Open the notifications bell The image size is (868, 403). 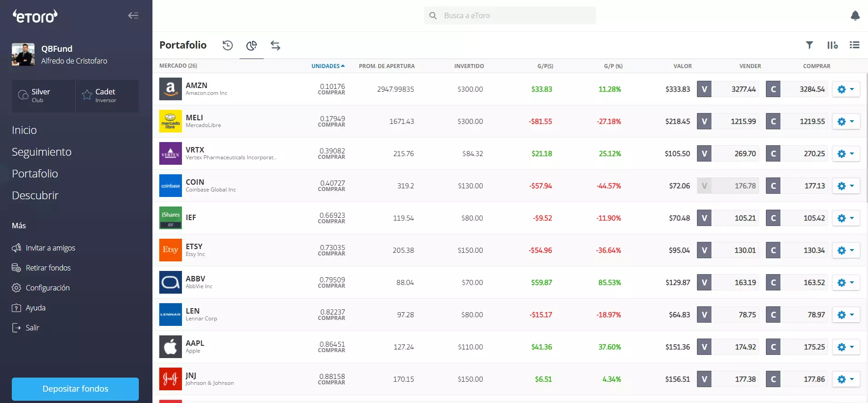coord(855,15)
